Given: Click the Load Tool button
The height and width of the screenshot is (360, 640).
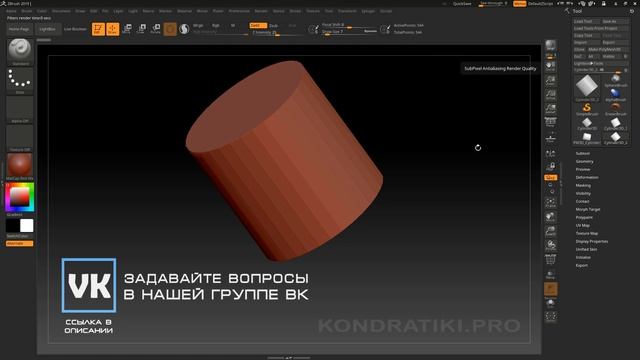Looking at the screenshot, I should [x=586, y=21].
